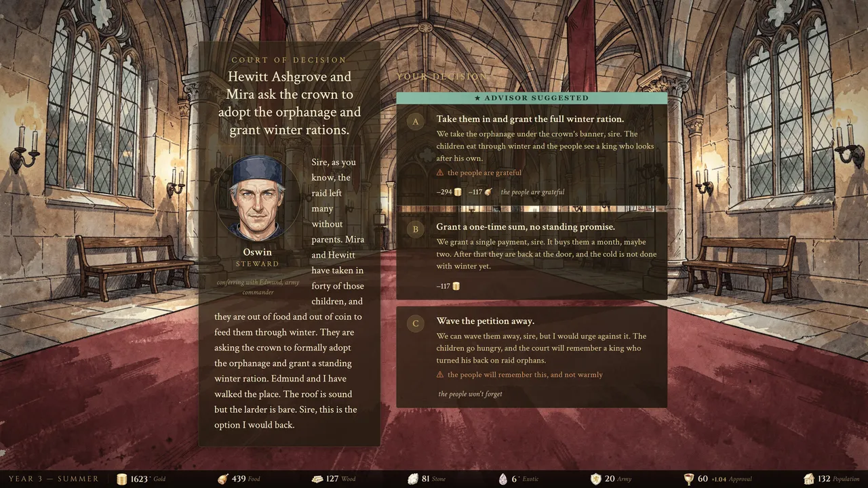Click the −117 cost in option B

(x=443, y=286)
